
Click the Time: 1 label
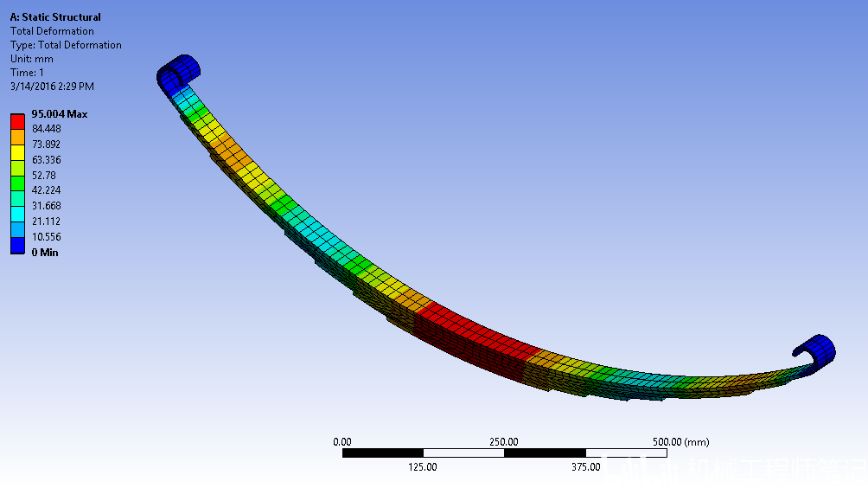click(x=27, y=73)
